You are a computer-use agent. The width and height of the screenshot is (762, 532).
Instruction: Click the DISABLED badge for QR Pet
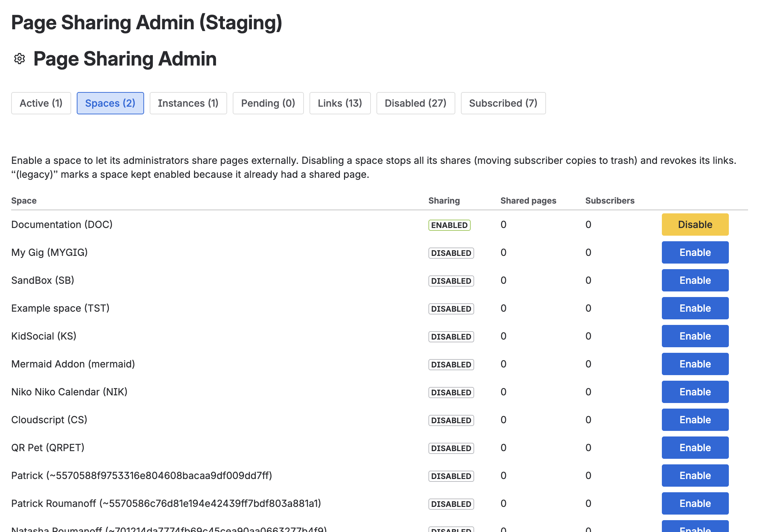coord(451,448)
